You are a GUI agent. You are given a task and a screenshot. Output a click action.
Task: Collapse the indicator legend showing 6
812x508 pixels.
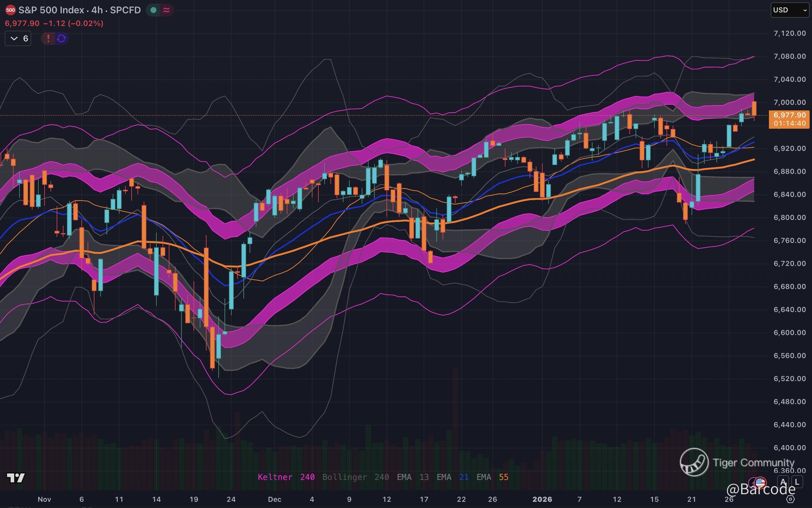(19, 38)
